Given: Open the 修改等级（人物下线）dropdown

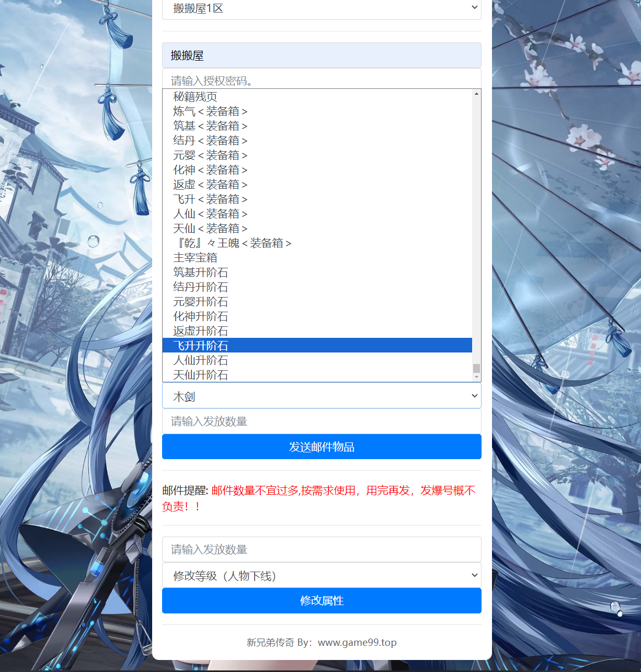Looking at the screenshot, I should 321,575.
